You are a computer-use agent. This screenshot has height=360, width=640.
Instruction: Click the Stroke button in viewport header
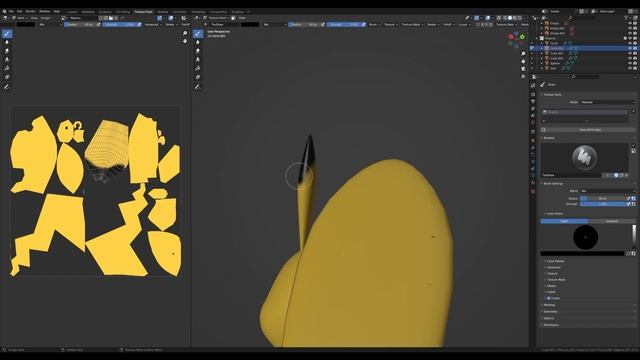click(432, 24)
